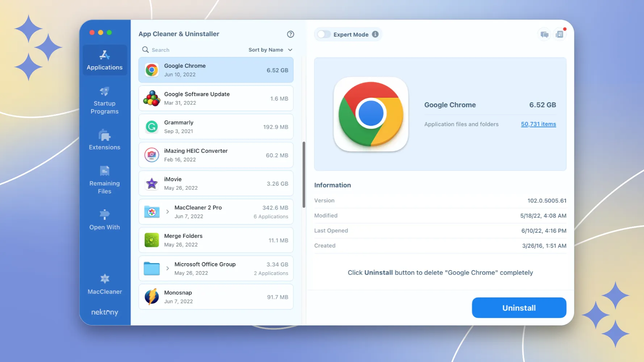Click the Uninstall button
Image resolution: width=644 pixels, height=362 pixels.
(x=519, y=308)
